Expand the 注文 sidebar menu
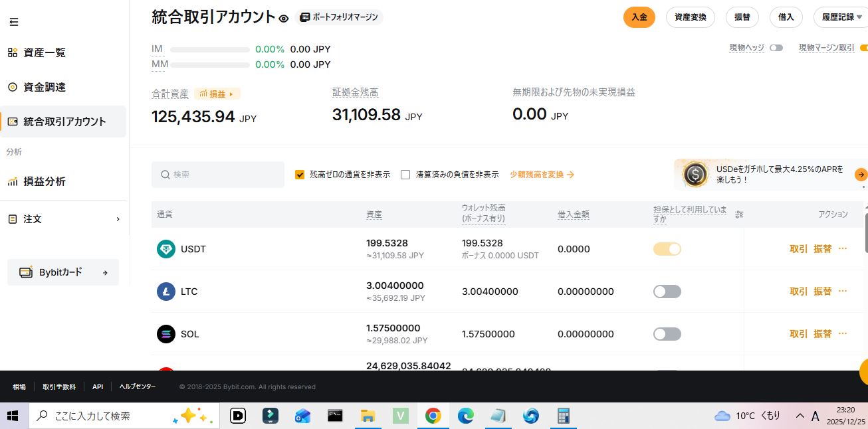This screenshot has height=429, width=868. (x=63, y=219)
